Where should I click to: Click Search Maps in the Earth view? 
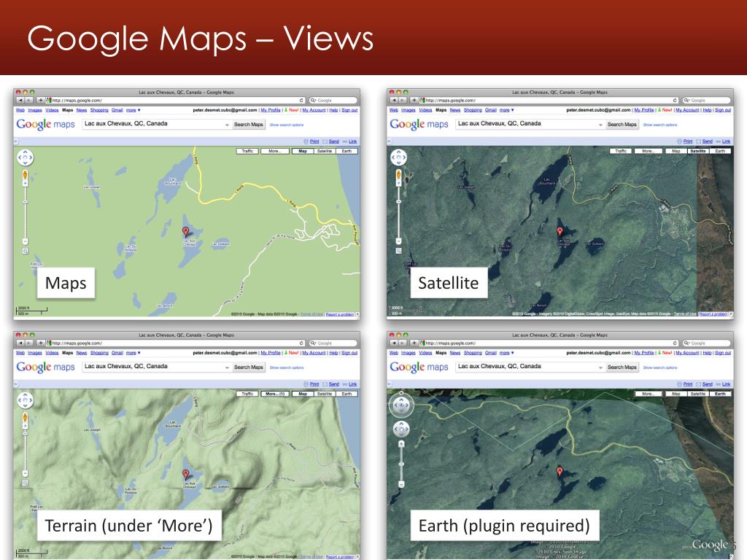pos(622,367)
